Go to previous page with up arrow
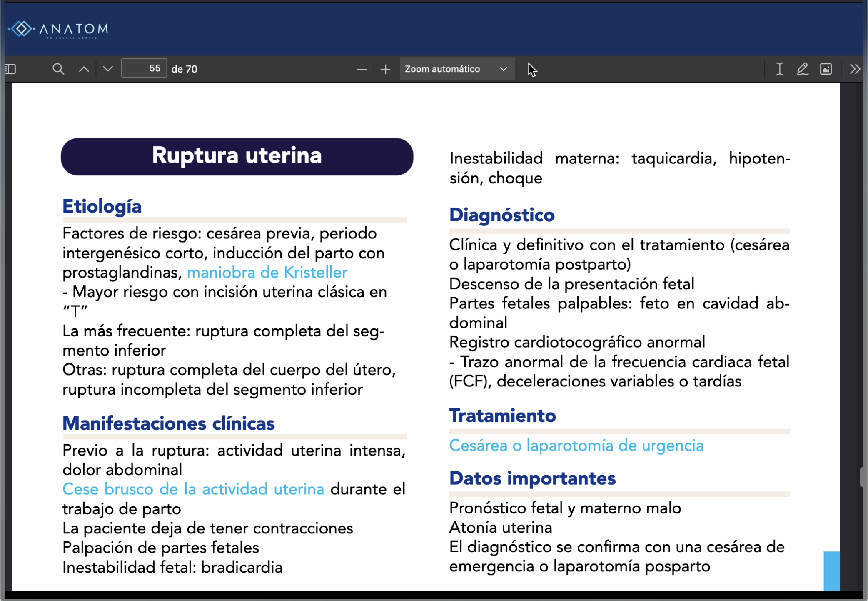 click(x=84, y=69)
